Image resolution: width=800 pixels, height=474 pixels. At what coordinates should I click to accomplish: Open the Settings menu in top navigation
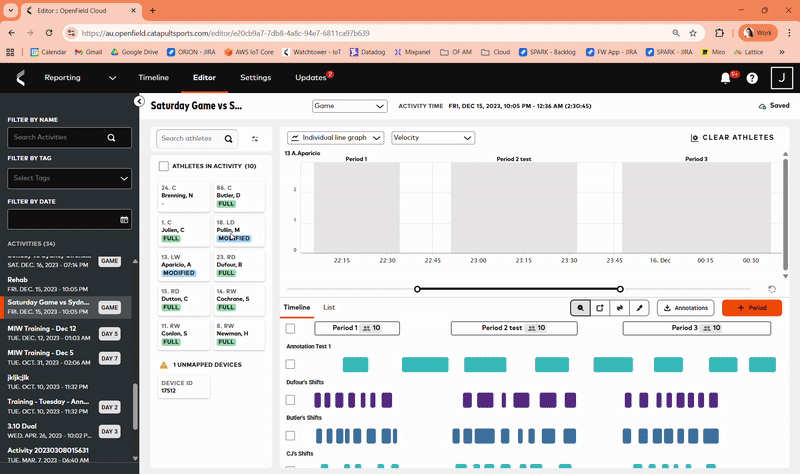(x=255, y=77)
